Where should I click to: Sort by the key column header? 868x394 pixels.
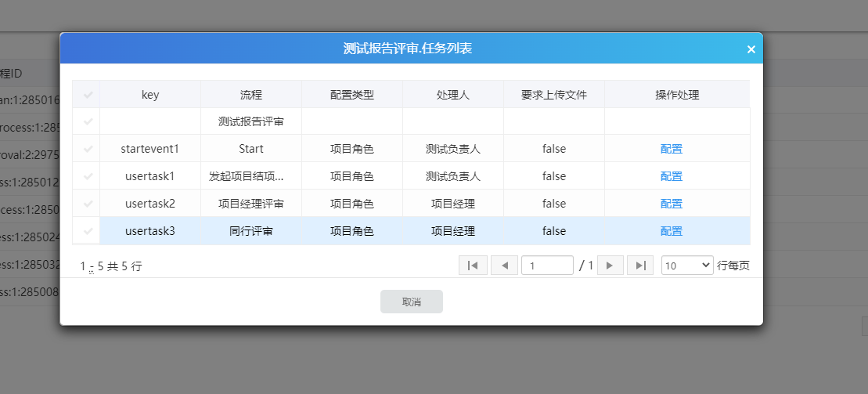click(x=150, y=95)
